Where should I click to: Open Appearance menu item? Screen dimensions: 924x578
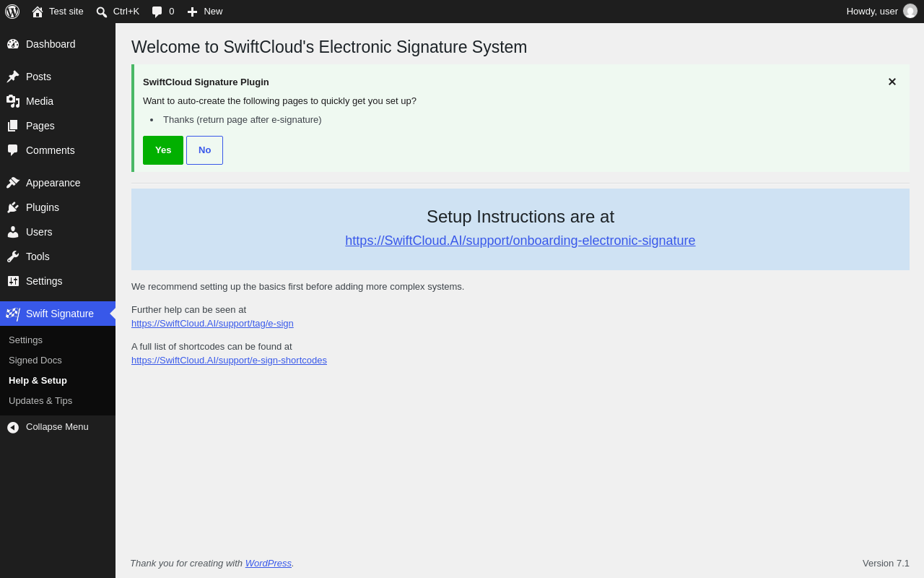click(58, 183)
